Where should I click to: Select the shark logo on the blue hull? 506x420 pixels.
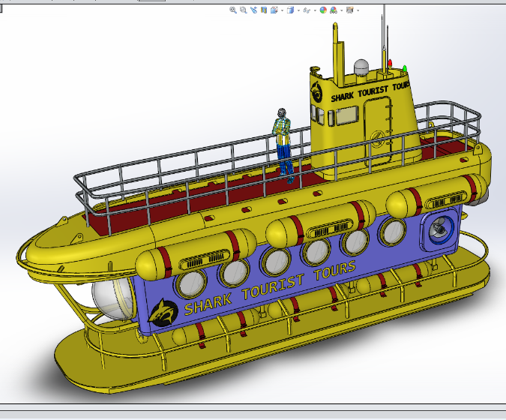163,311
